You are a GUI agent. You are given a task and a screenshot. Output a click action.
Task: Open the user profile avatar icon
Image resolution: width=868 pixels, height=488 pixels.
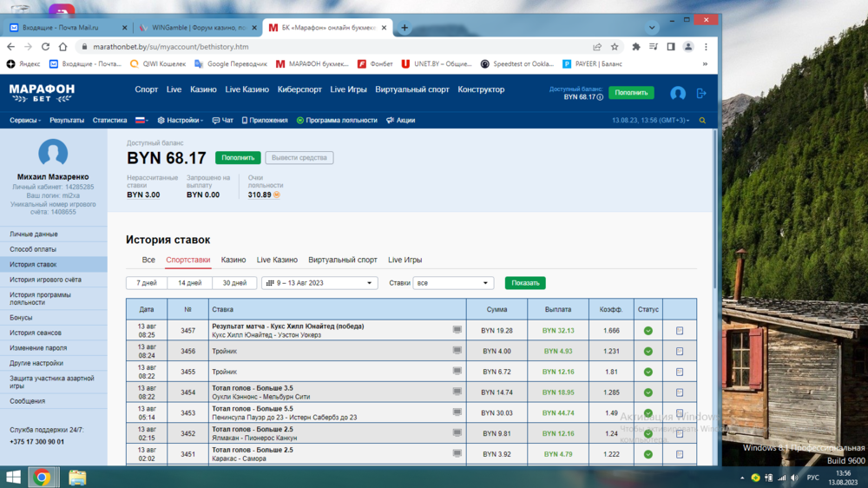click(x=678, y=93)
